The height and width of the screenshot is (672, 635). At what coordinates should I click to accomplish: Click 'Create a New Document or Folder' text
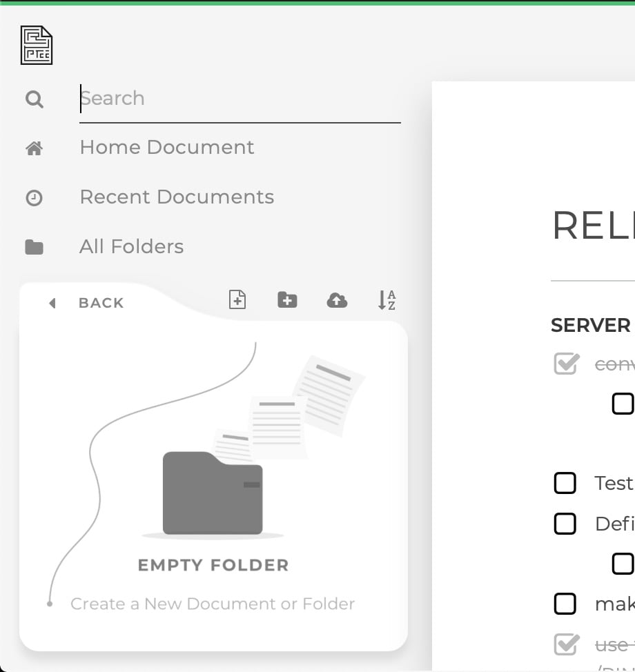click(x=213, y=604)
